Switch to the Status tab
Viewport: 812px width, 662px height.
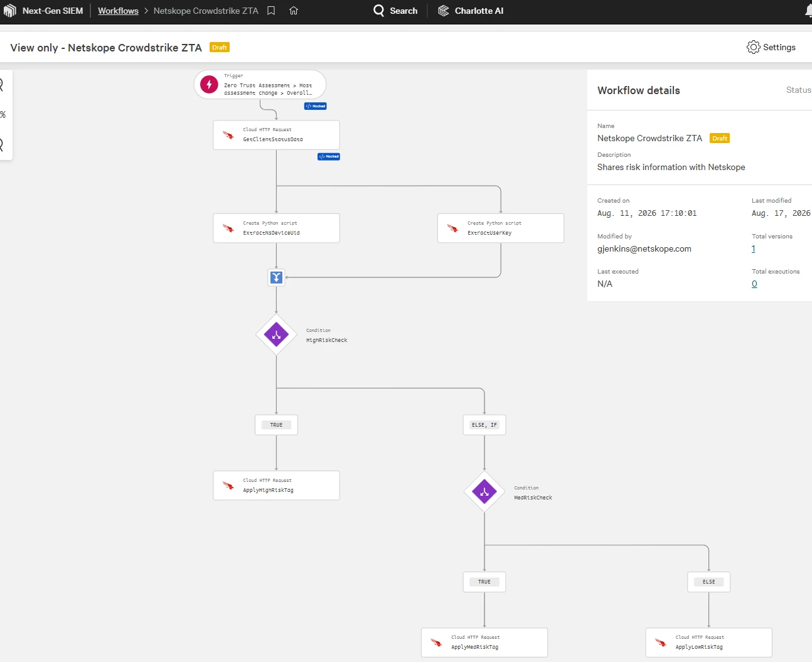pyautogui.click(x=799, y=90)
